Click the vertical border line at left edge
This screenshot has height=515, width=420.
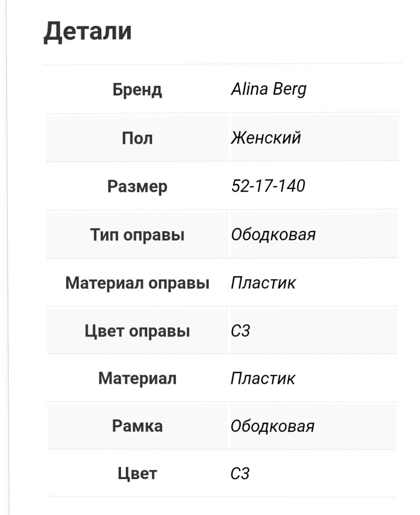8,263
